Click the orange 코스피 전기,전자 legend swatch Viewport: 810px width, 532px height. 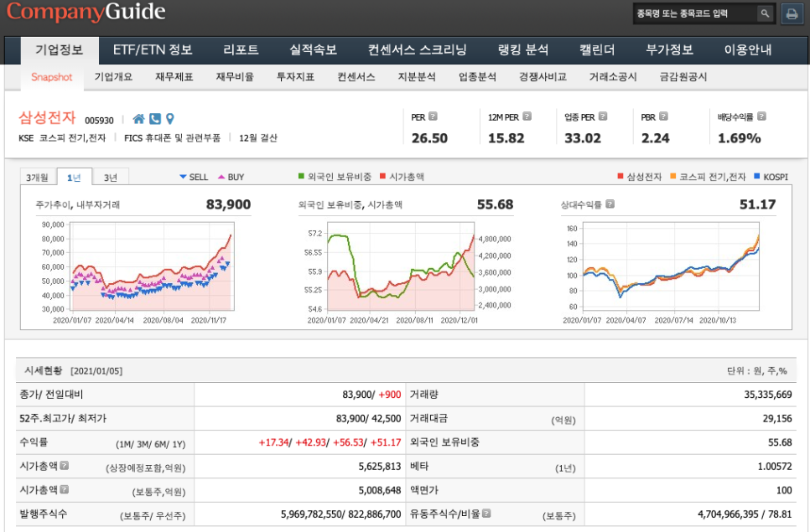tap(672, 177)
